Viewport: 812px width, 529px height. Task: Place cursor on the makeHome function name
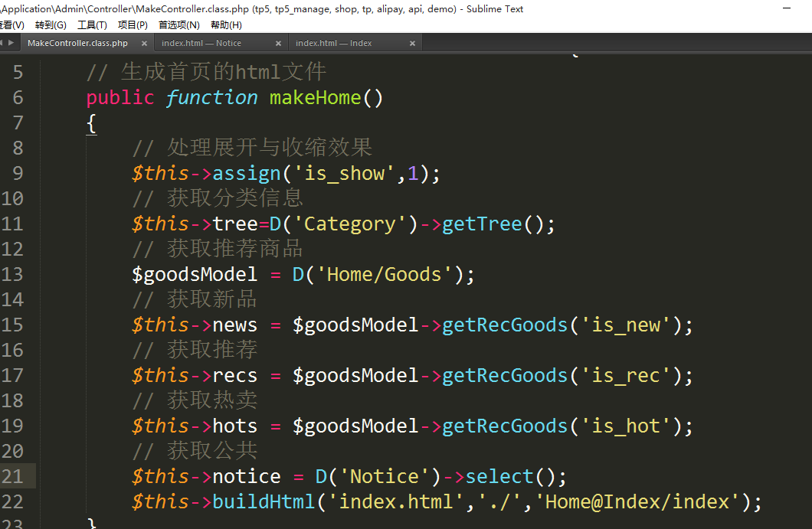pos(315,97)
